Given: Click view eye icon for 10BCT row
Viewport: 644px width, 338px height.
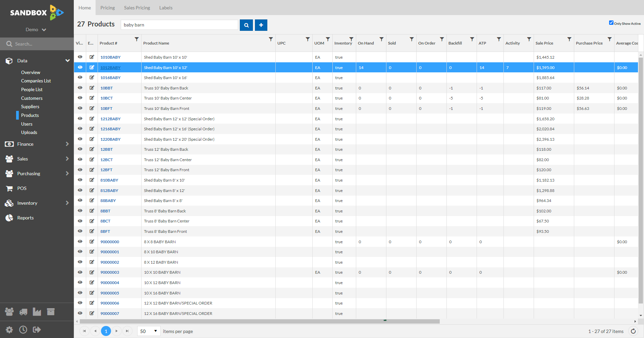Looking at the screenshot, I should [x=80, y=98].
